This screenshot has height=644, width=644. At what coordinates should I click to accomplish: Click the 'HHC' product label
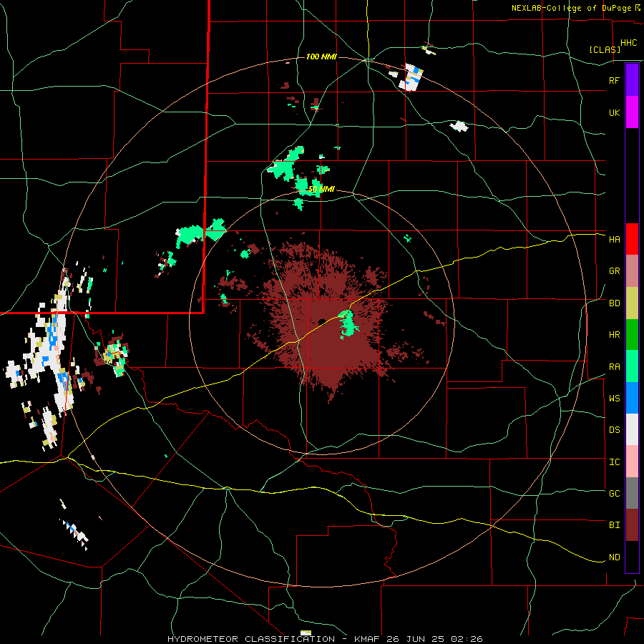[x=628, y=43]
